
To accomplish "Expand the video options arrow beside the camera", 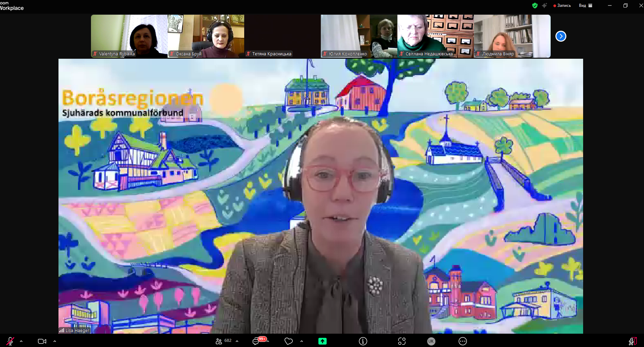I will (55, 341).
